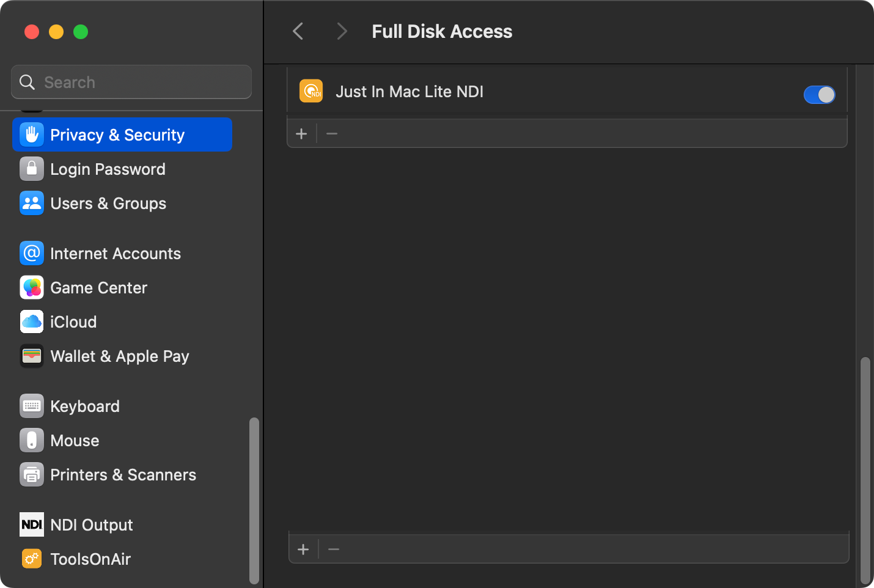874x588 pixels.
Task: Open iCloud settings
Action: pyautogui.click(x=122, y=322)
